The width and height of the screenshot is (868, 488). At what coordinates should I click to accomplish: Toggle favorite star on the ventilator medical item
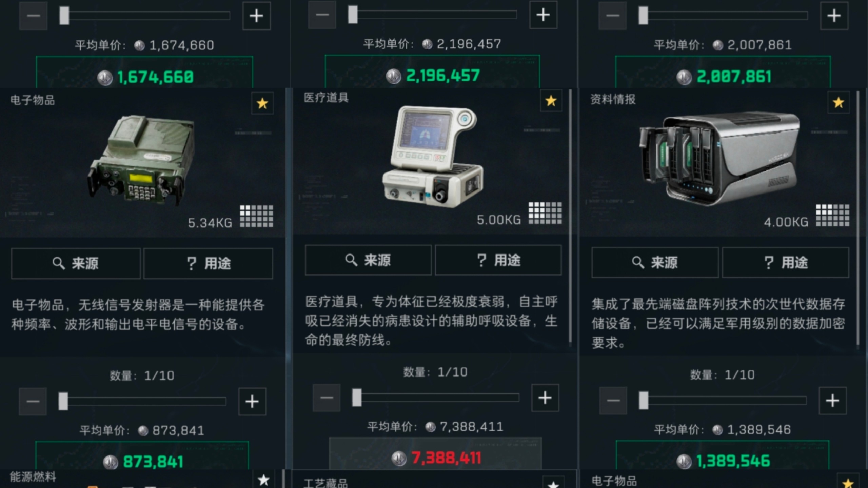coord(551,101)
